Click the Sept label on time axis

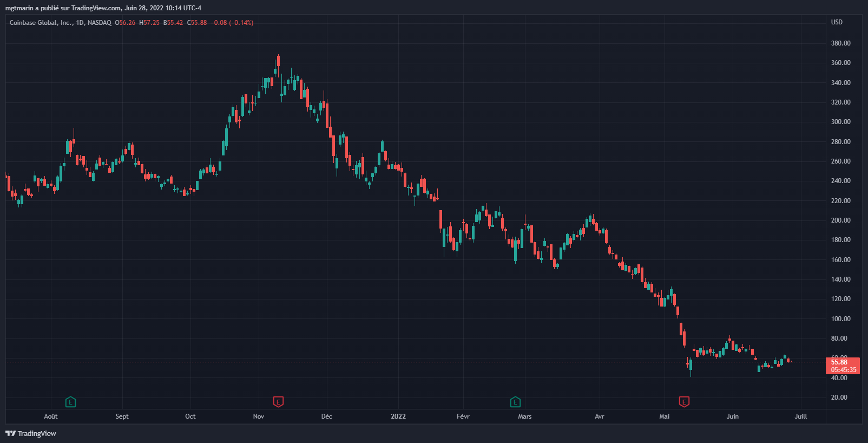(x=122, y=416)
